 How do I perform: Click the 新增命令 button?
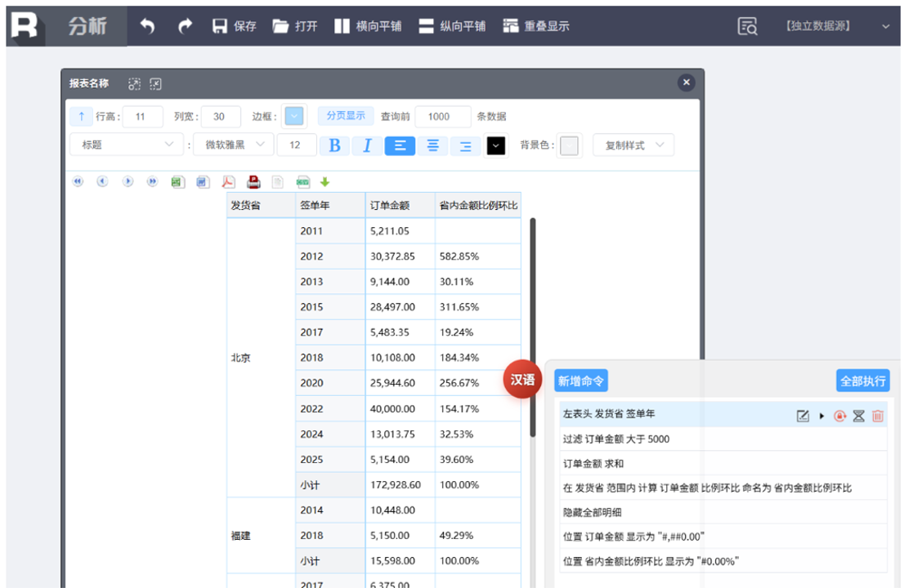pyautogui.click(x=581, y=381)
